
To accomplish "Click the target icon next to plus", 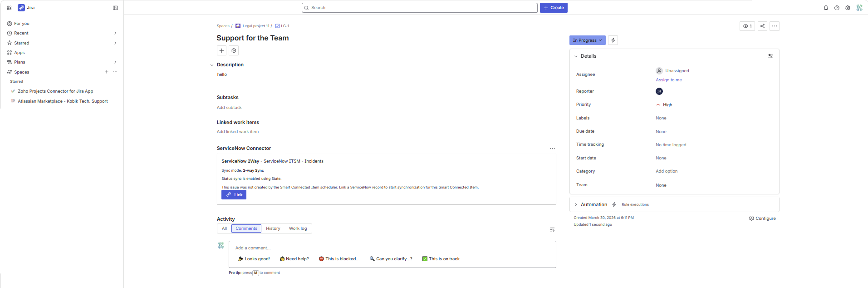I will pyautogui.click(x=234, y=50).
